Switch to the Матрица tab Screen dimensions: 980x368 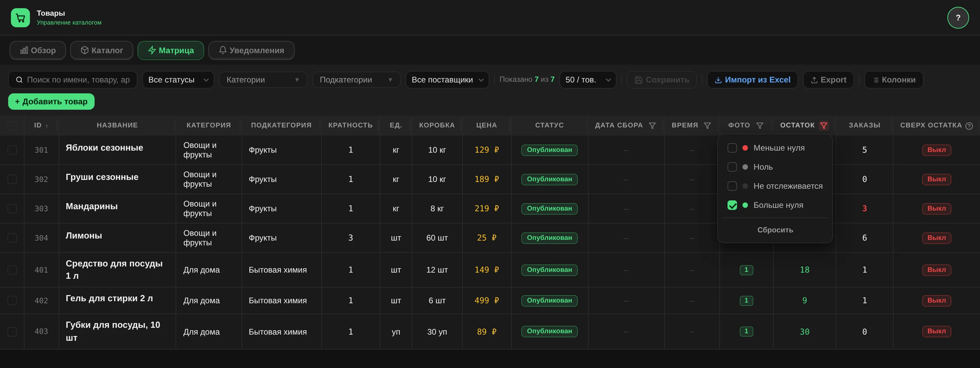(171, 50)
